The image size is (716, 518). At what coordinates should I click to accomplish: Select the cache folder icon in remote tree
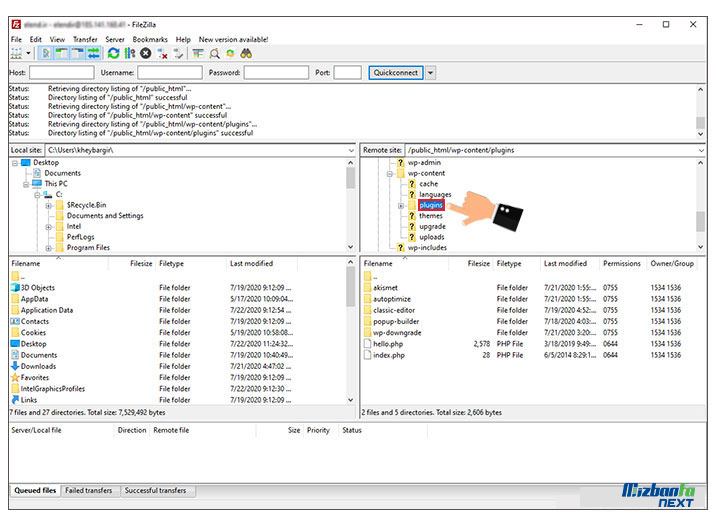coord(412,184)
